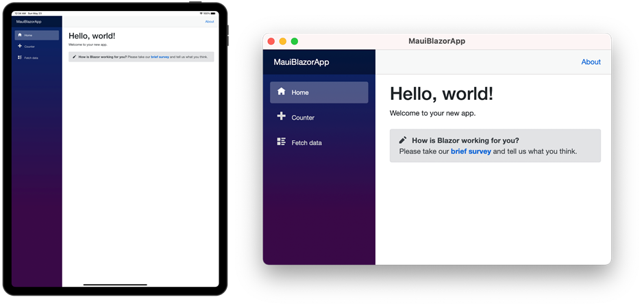Click the MauiBlazorApp brand in Mac sidebar header
This screenshot has width=644, height=308.
point(301,62)
